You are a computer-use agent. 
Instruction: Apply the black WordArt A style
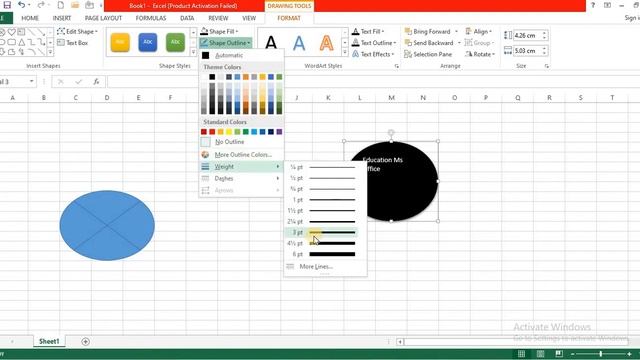point(271,42)
